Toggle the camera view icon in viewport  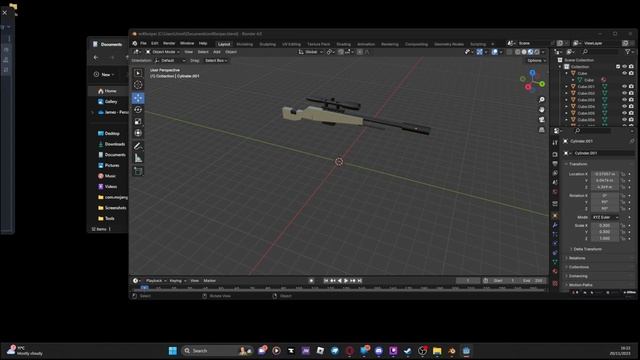542,120
